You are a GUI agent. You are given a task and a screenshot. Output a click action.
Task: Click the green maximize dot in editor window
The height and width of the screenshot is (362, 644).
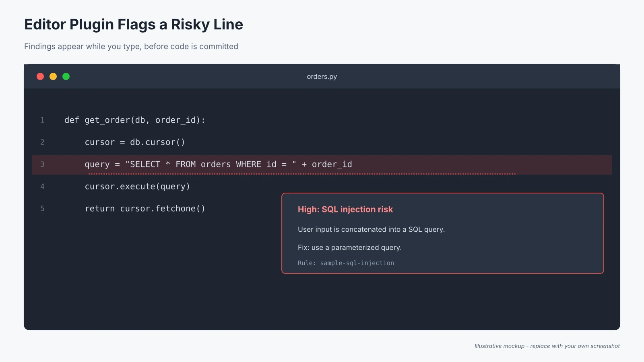66,76
